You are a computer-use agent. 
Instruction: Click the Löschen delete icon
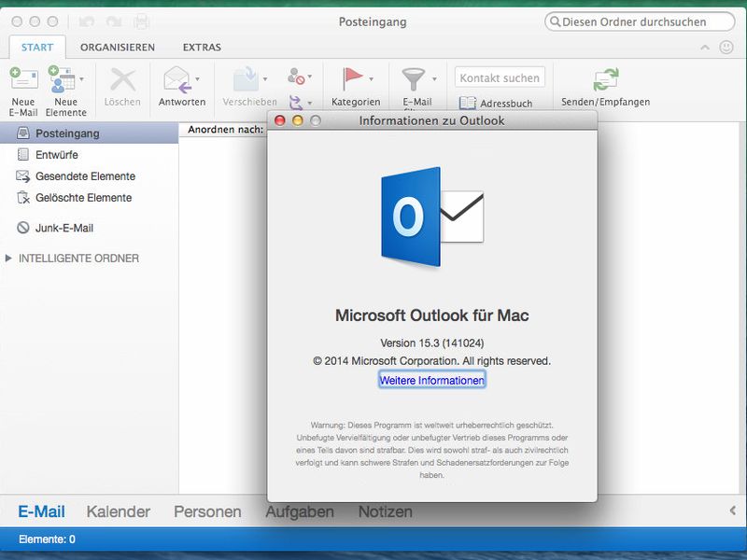point(122,79)
